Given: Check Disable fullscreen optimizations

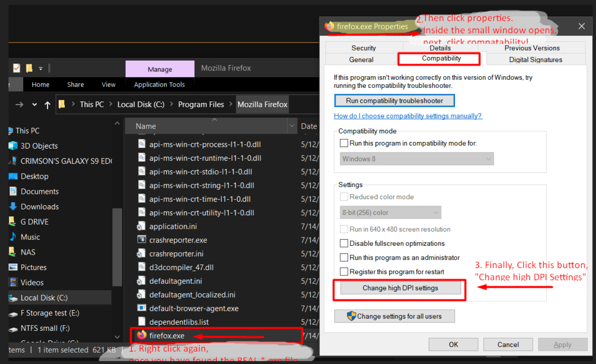Looking at the screenshot, I should 344,243.
